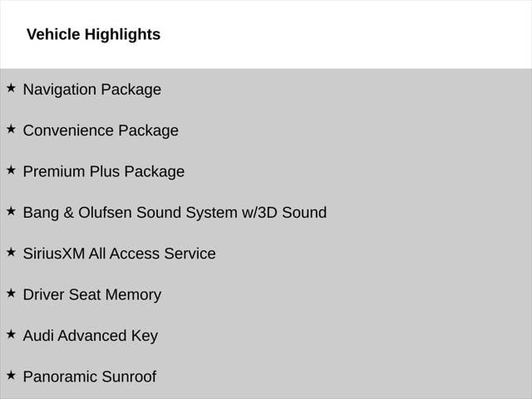Select the Premium Plus Package item
This screenshot has width=532, height=399.
click(x=103, y=171)
